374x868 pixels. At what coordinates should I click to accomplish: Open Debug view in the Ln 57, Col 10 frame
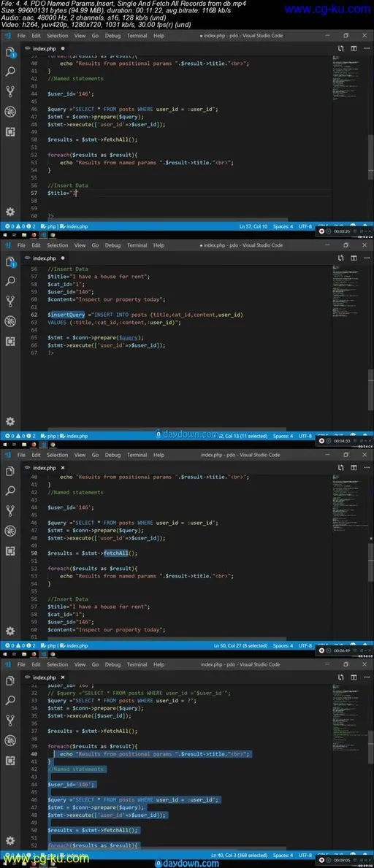point(10,111)
